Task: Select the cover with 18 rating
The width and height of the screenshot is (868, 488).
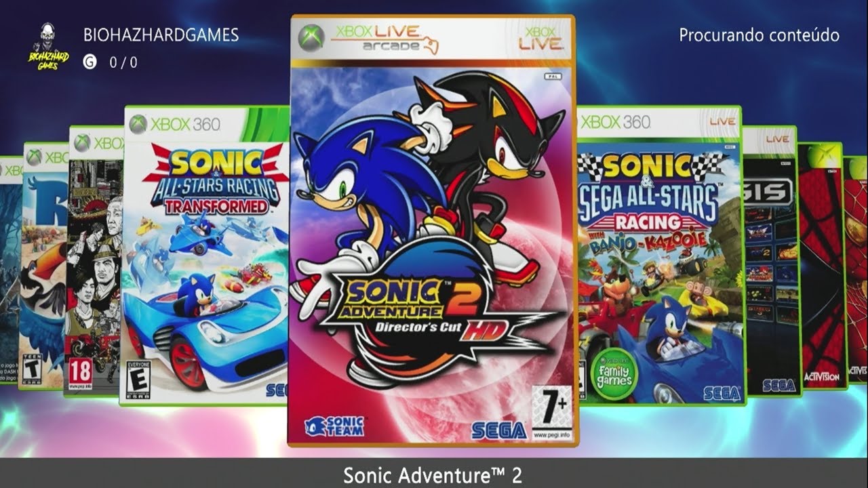Action: (94, 261)
